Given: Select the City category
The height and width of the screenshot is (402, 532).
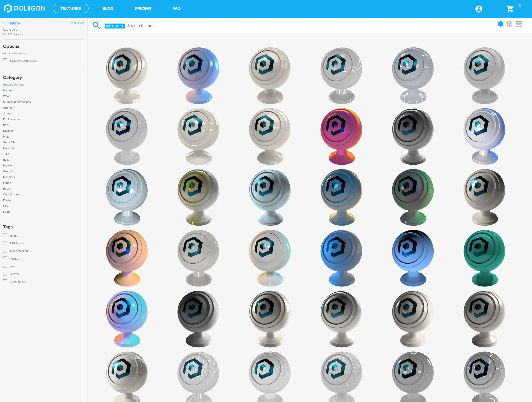Looking at the screenshot, I should coord(6,206).
